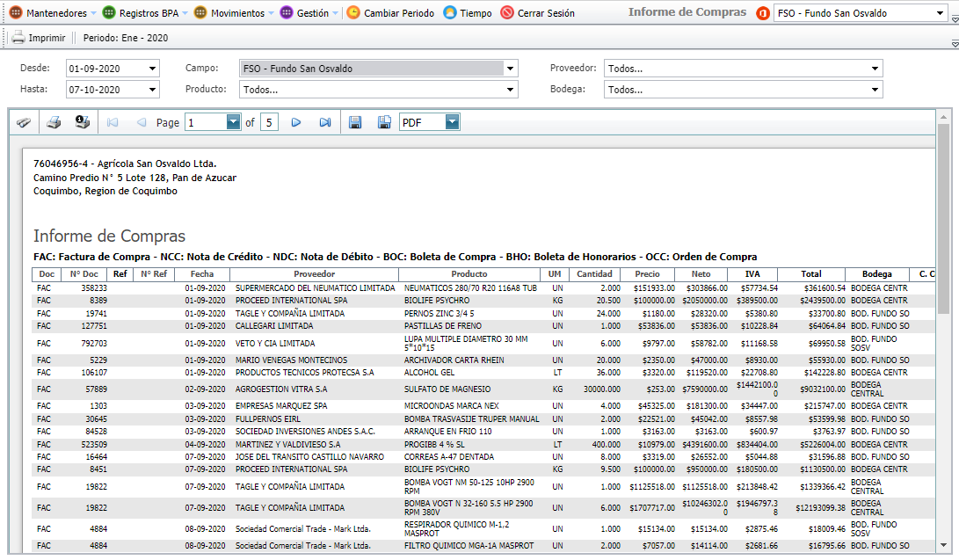
Task: Click the export to new window disk icon
Action: pos(384,122)
